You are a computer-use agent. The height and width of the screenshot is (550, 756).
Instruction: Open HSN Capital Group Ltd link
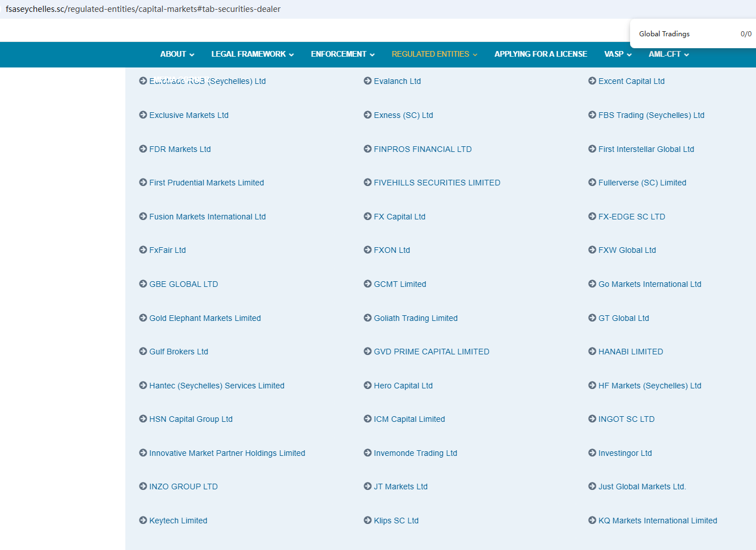point(191,419)
